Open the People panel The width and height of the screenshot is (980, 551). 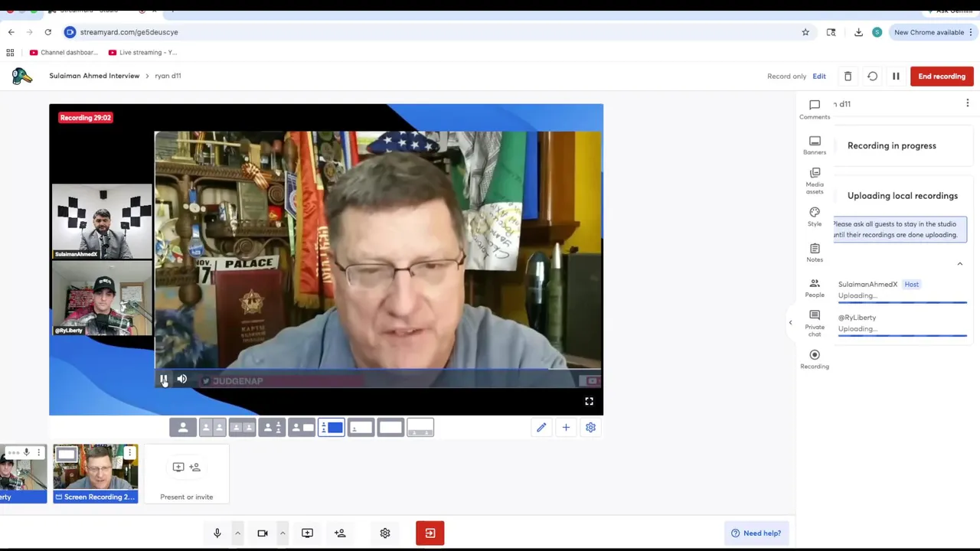[815, 288]
